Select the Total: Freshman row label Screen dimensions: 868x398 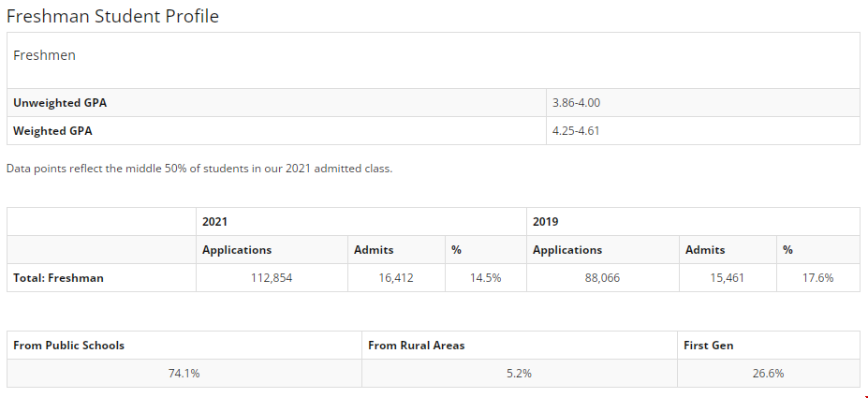58,278
